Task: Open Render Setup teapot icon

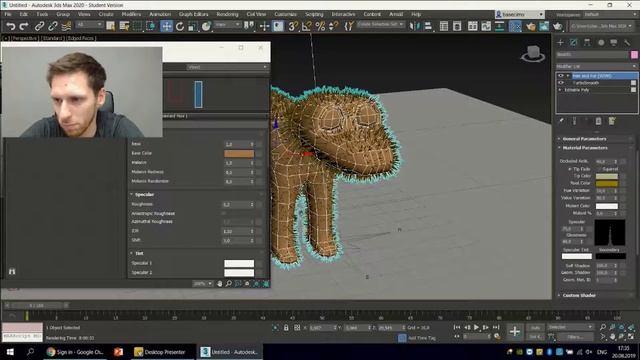Action: coord(531,27)
